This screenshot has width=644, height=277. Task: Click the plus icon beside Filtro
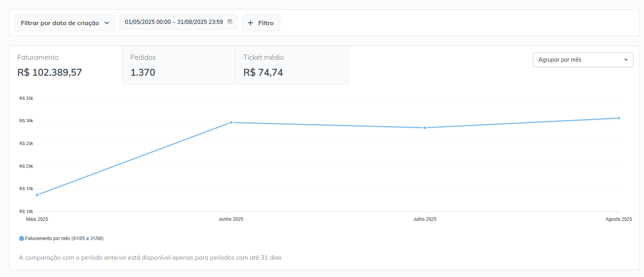(250, 23)
